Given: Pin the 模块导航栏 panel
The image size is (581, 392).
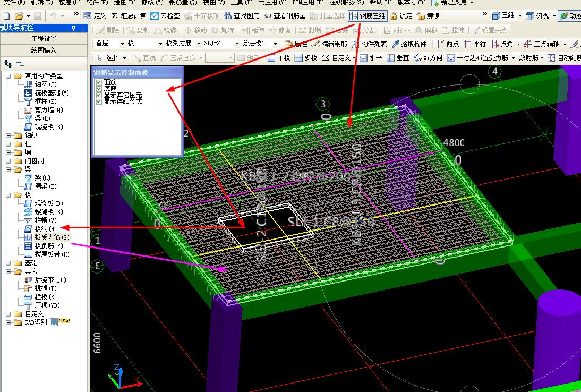Looking at the screenshot, I should point(73,28).
